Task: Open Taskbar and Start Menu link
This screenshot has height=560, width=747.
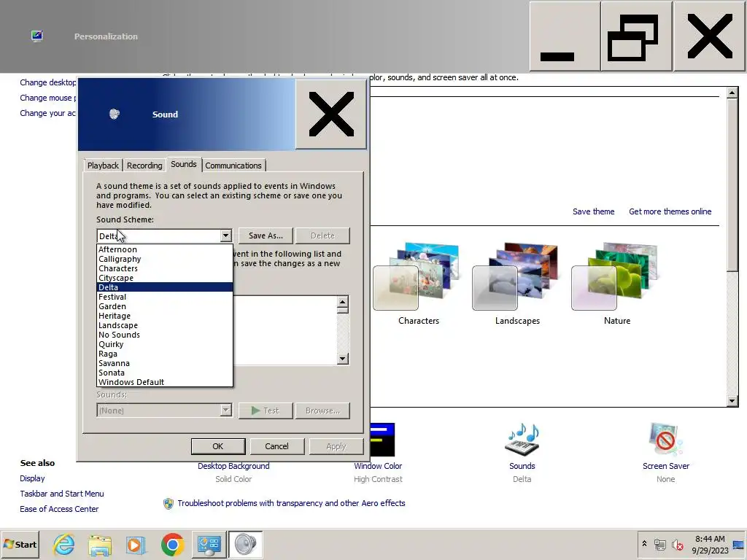Action: (x=62, y=494)
